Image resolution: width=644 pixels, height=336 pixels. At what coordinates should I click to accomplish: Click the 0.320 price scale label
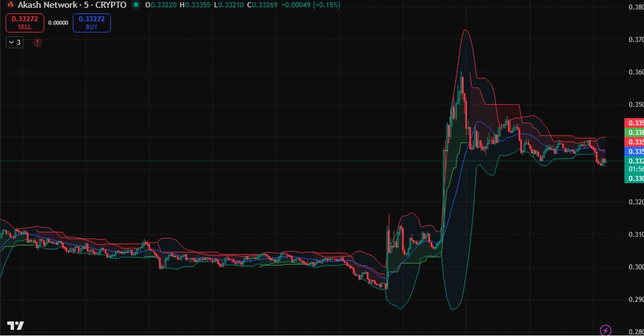point(636,202)
